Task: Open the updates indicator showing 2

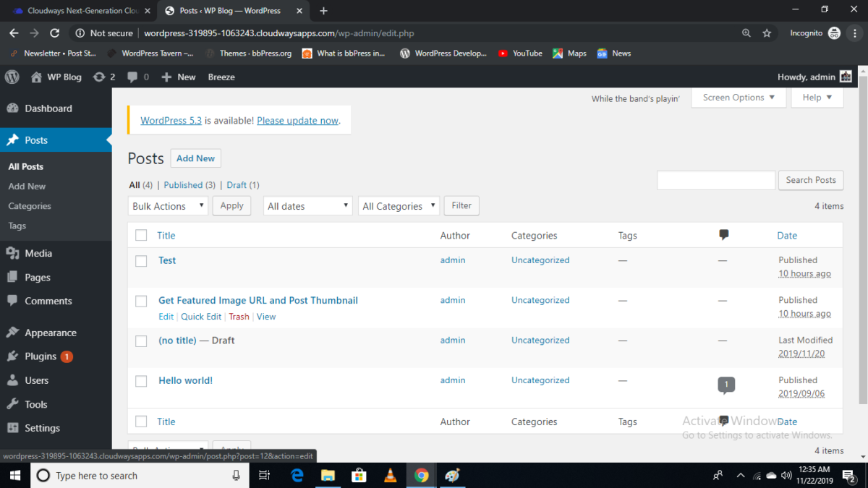Action: 104,77
